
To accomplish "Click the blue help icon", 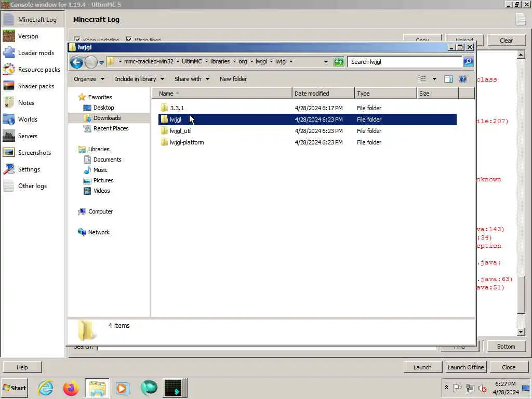I will click(462, 79).
